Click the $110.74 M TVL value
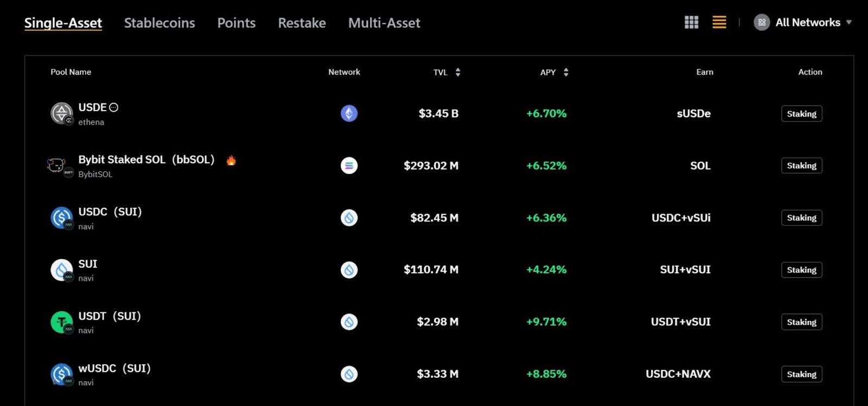This screenshot has width=868, height=406. click(431, 269)
